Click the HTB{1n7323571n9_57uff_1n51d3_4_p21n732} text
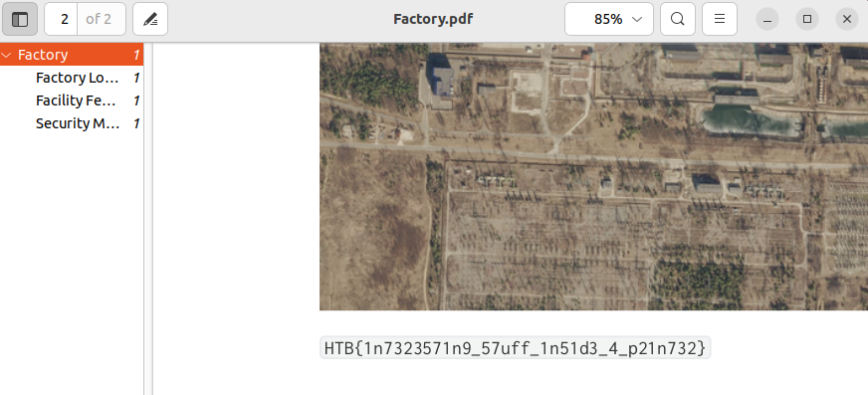Viewport: 868px width, 395px height. (x=515, y=348)
